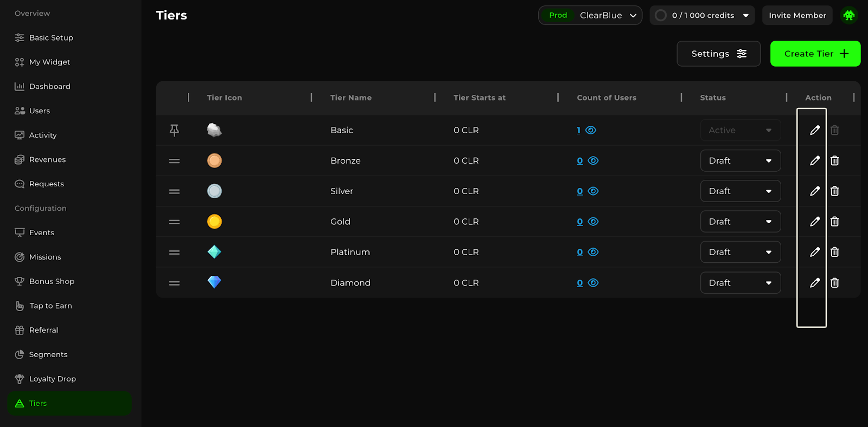Click the pencil edit icon for Bronze tier
Screen dimensions: 868x427
[x=814, y=160]
